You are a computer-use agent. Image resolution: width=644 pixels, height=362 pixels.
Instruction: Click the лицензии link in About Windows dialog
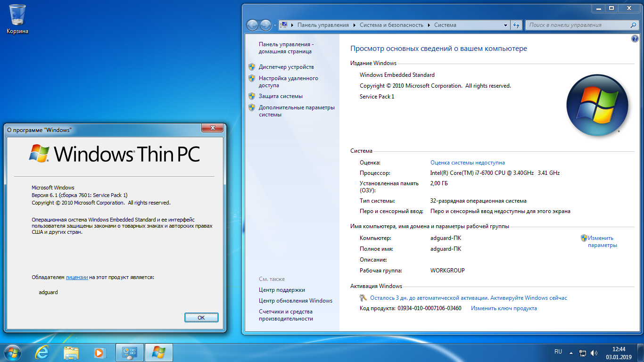[x=77, y=277]
